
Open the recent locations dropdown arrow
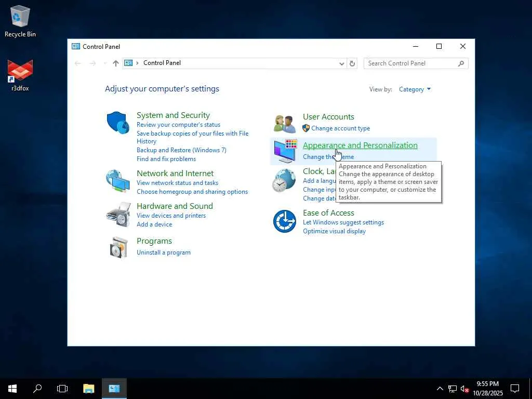click(x=105, y=63)
